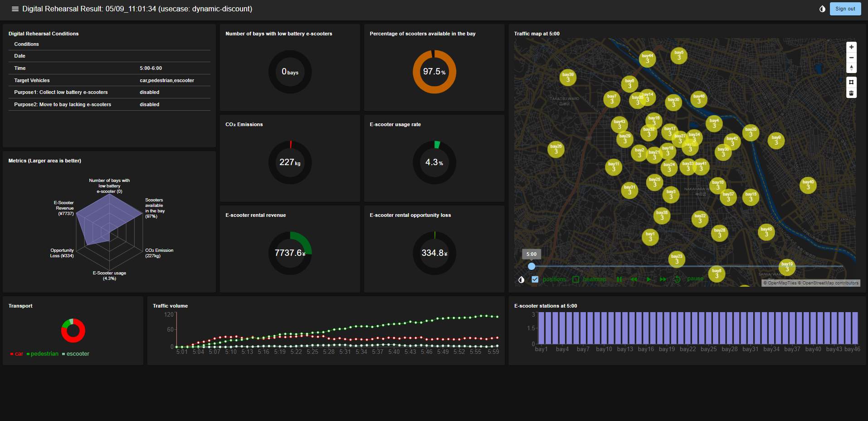Zoom in on the traffic map
The height and width of the screenshot is (421, 868).
(851, 47)
